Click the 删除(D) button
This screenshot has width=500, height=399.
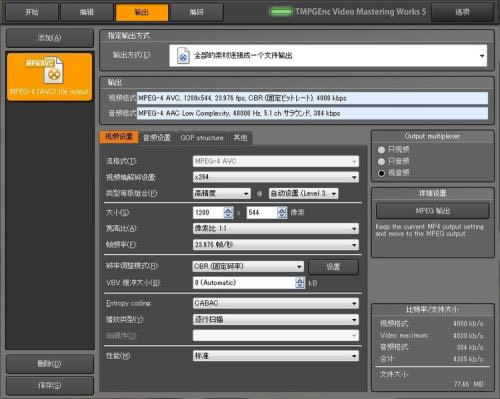[x=49, y=364]
